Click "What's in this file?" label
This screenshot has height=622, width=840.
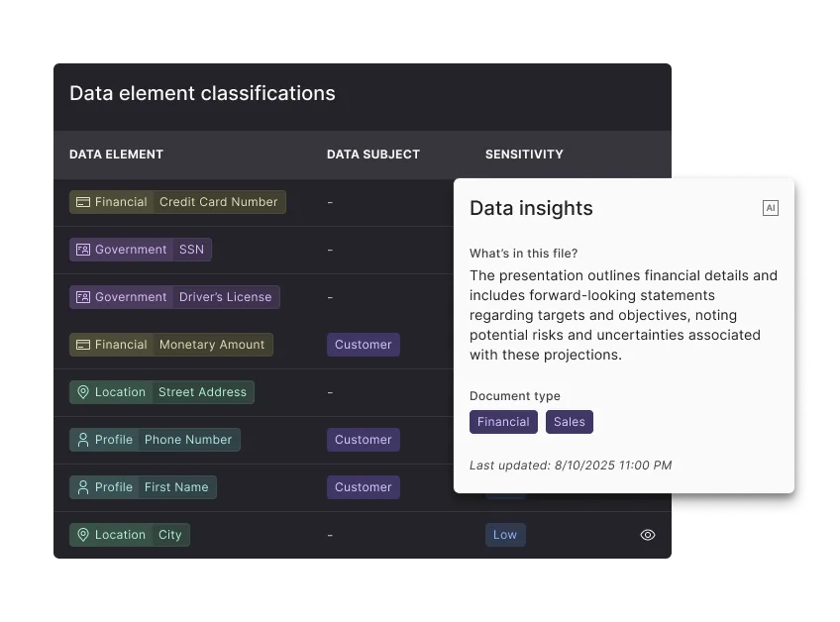(x=523, y=254)
